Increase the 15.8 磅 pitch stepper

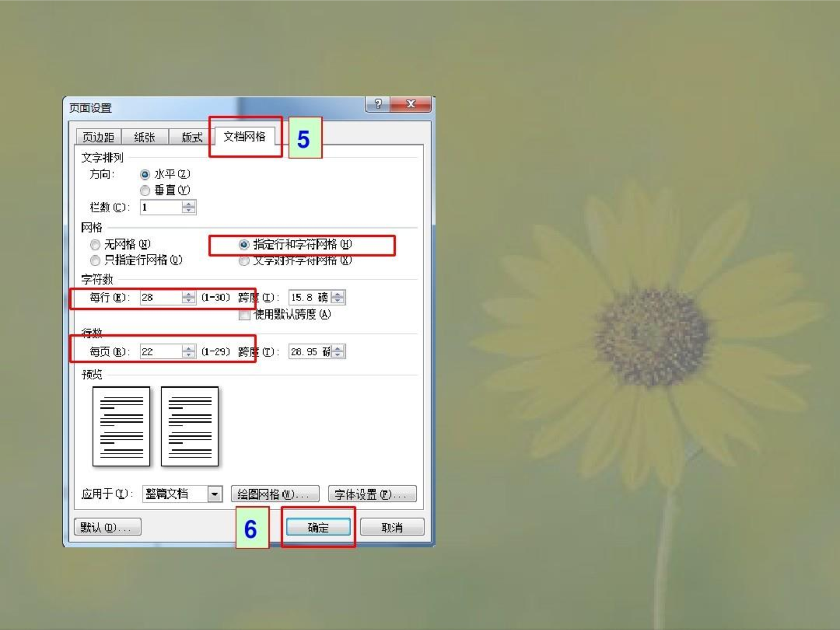point(337,296)
